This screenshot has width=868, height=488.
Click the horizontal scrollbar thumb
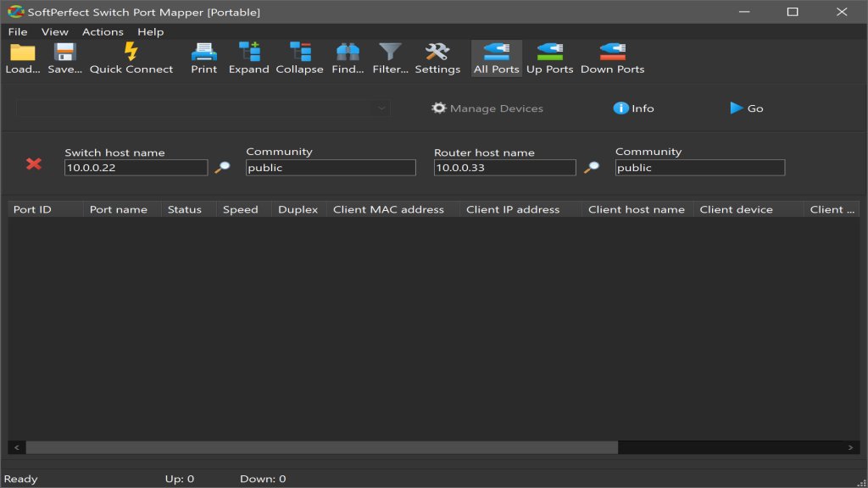321,447
